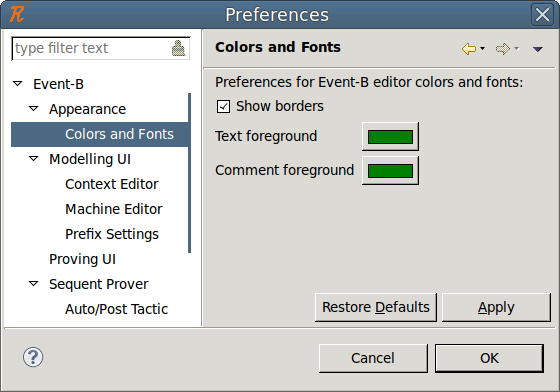Image resolution: width=560 pixels, height=392 pixels.
Task: Open the Proving UI page
Action: (x=82, y=259)
